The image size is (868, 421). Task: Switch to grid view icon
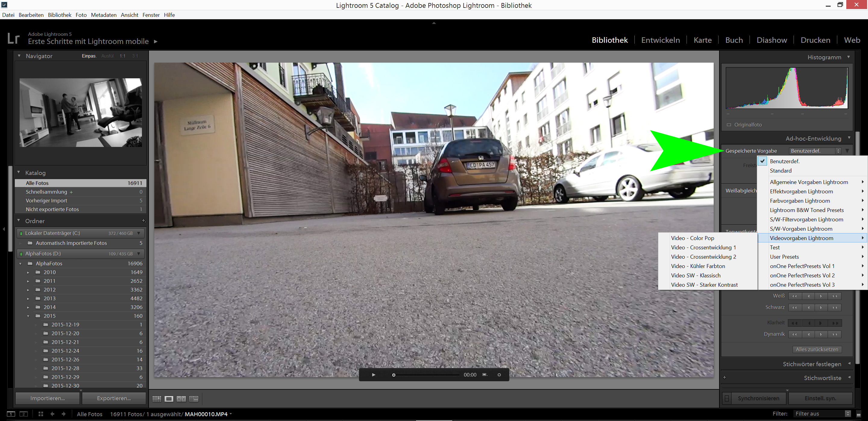(157, 399)
